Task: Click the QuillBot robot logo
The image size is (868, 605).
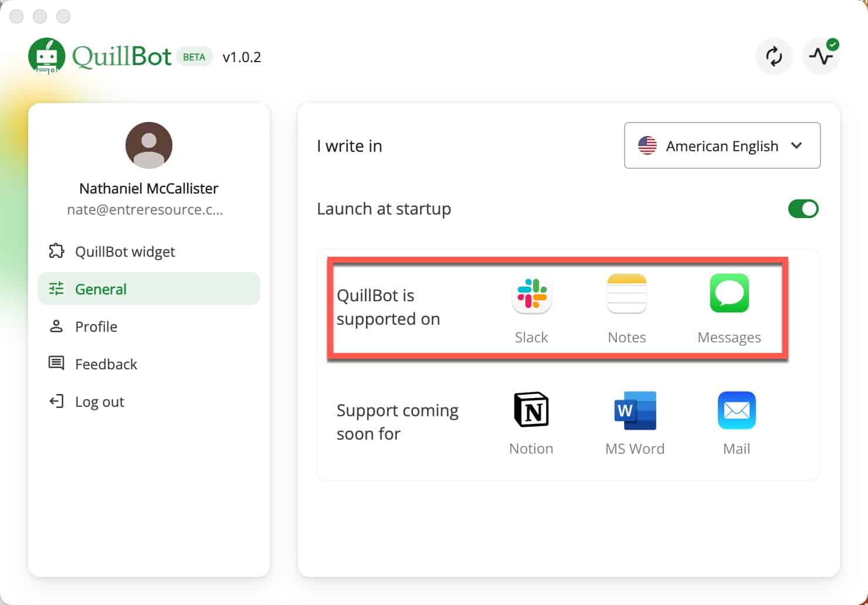Action: (48, 55)
